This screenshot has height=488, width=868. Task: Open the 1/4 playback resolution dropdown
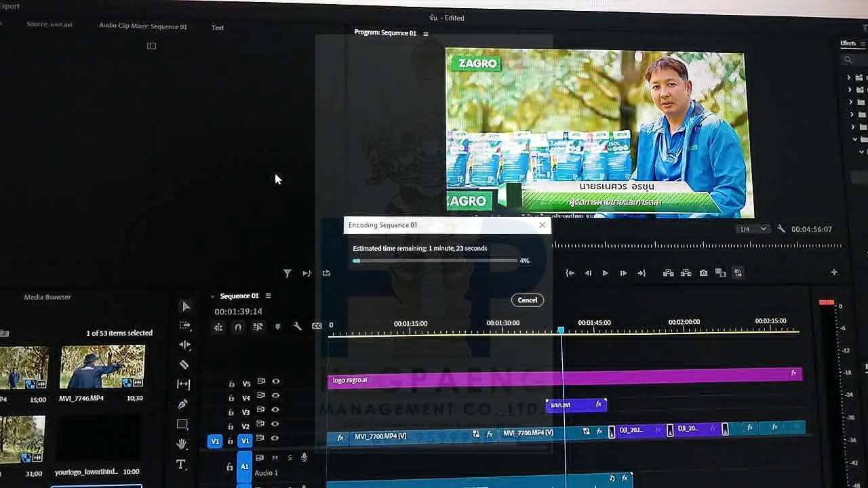pyautogui.click(x=753, y=229)
